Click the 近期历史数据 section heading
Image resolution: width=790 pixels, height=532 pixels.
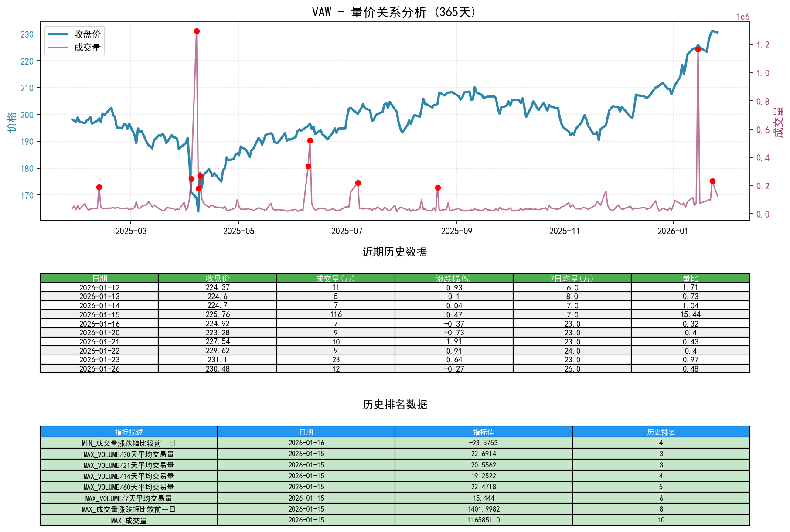[395, 252]
